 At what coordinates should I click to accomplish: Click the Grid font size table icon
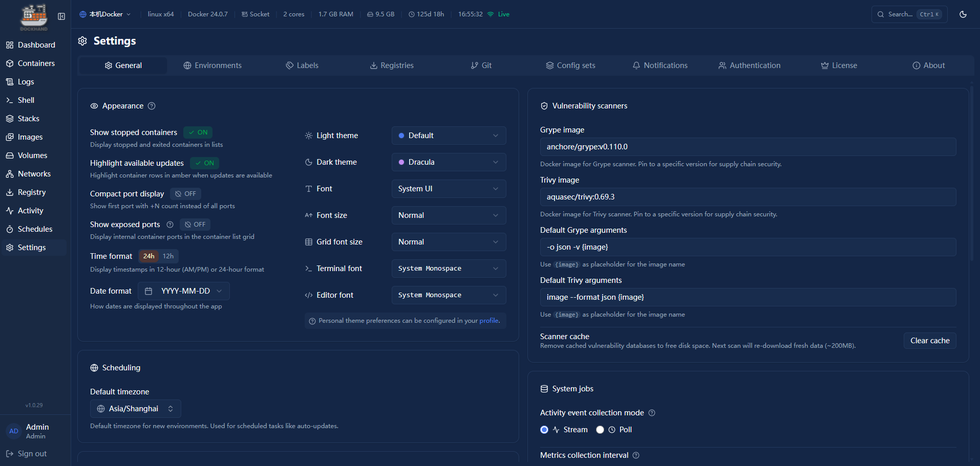(309, 242)
